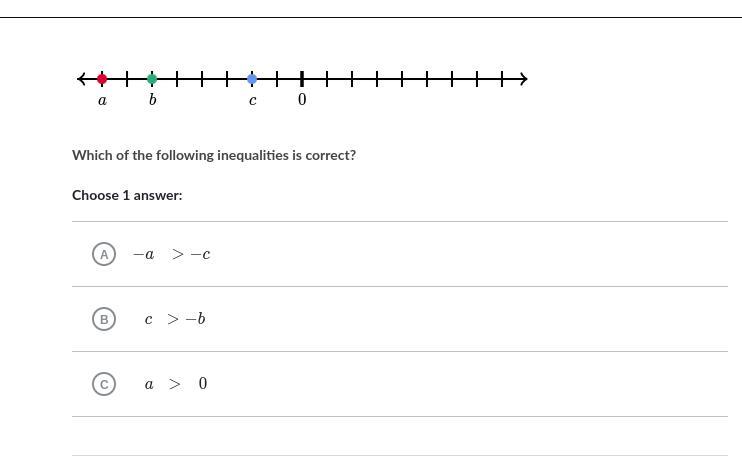
Task: Click the green point b on number line
Action: pos(152,79)
